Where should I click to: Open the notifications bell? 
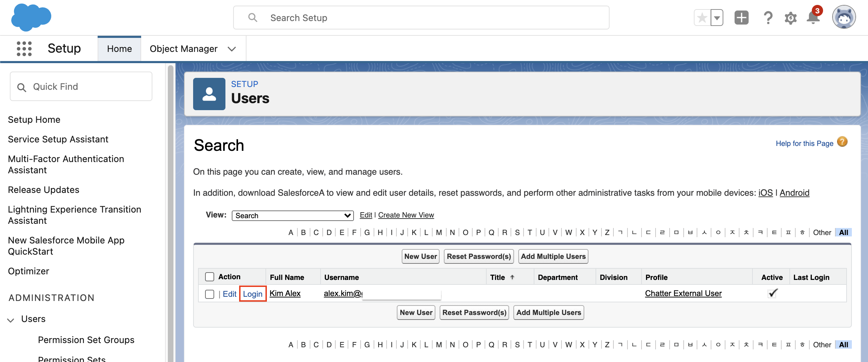813,18
